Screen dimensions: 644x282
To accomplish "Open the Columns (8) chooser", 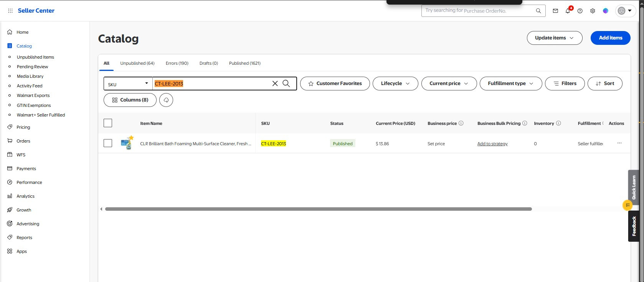I will pos(130,100).
